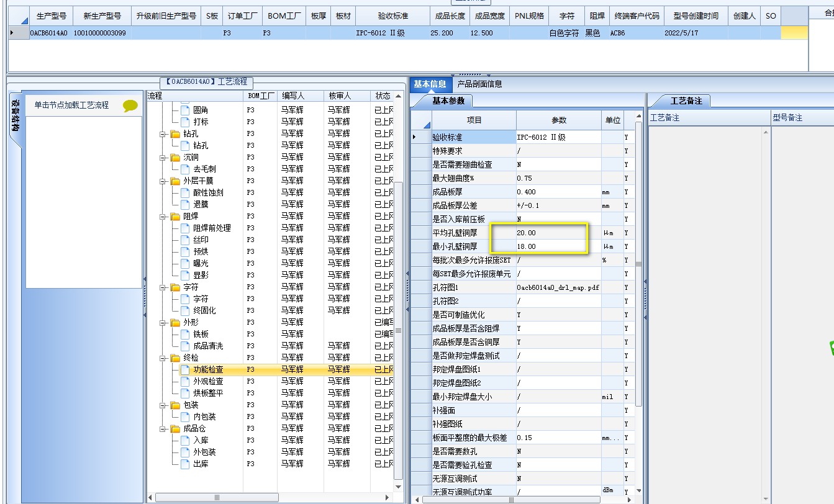Select the 功能检查 process step
Viewport: 834px width, 504px height.
[208, 369]
